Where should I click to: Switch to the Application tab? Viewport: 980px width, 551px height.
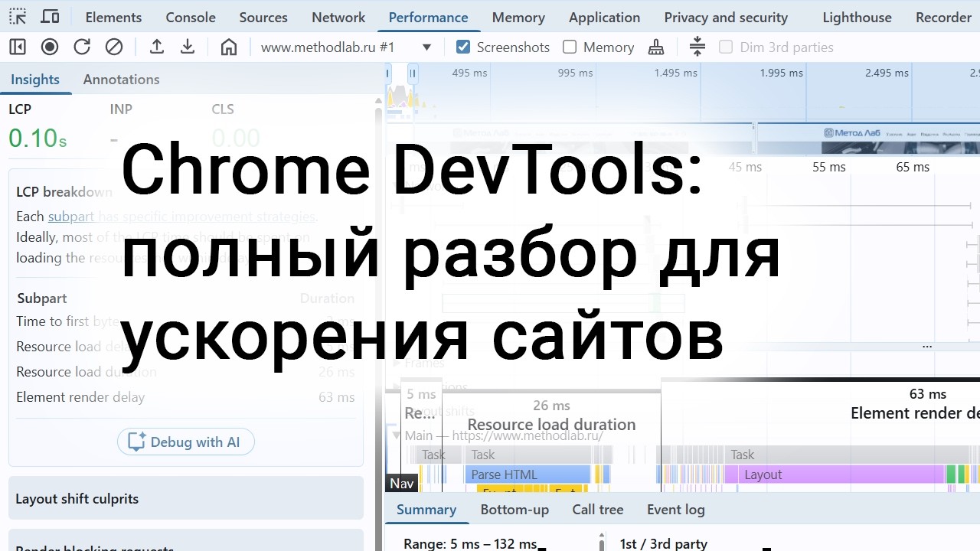(604, 17)
